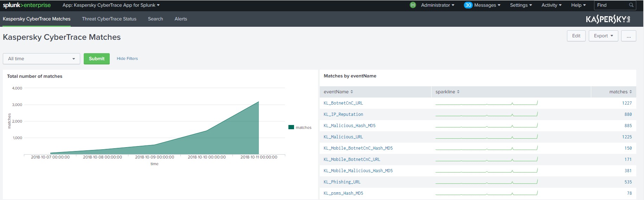The width and height of the screenshot is (644, 200).
Task: Open the Alerts tab
Action: point(181,19)
